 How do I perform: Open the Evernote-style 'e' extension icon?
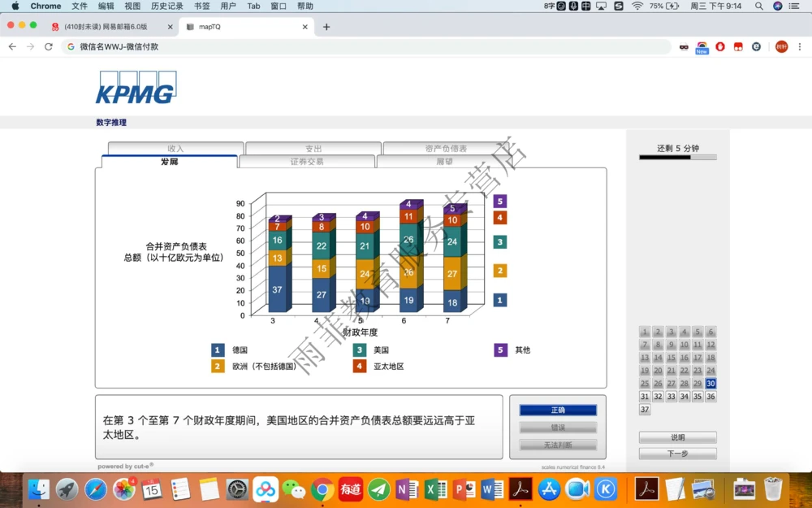755,46
